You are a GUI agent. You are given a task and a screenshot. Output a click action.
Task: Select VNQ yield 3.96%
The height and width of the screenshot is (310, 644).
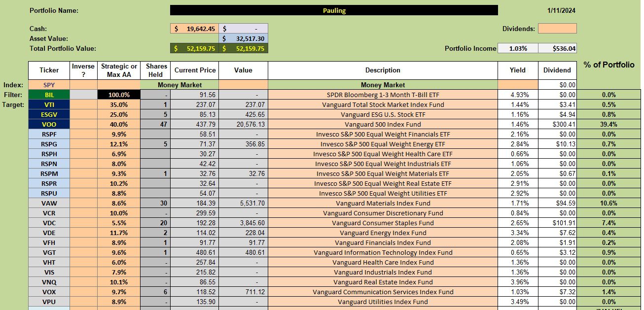[x=518, y=282]
